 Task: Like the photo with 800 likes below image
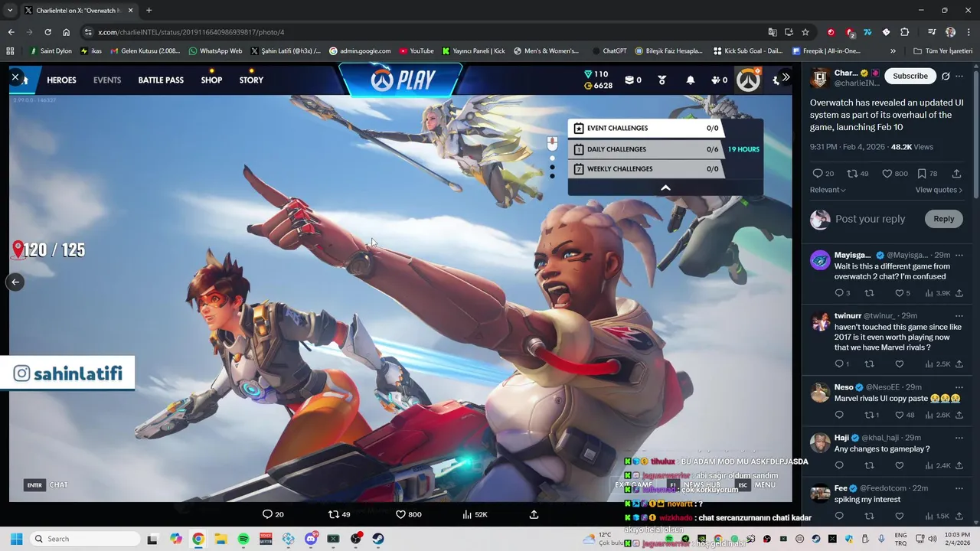click(x=409, y=514)
